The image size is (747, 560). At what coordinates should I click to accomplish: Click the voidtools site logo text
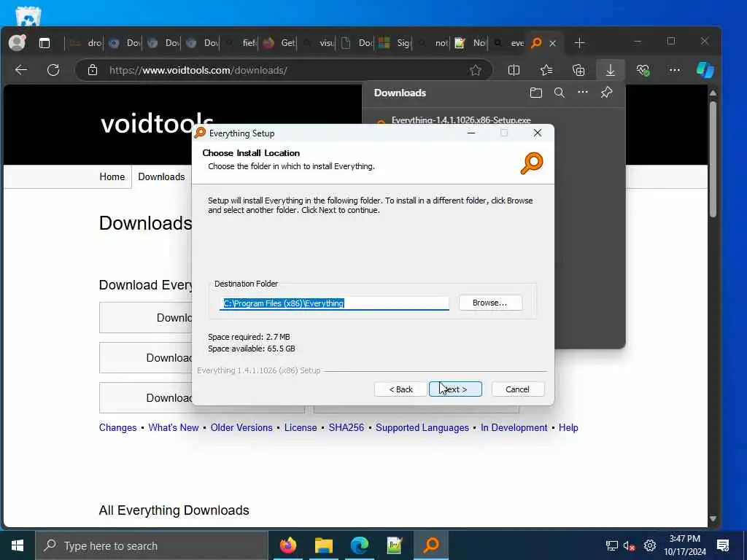coord(157,123)
